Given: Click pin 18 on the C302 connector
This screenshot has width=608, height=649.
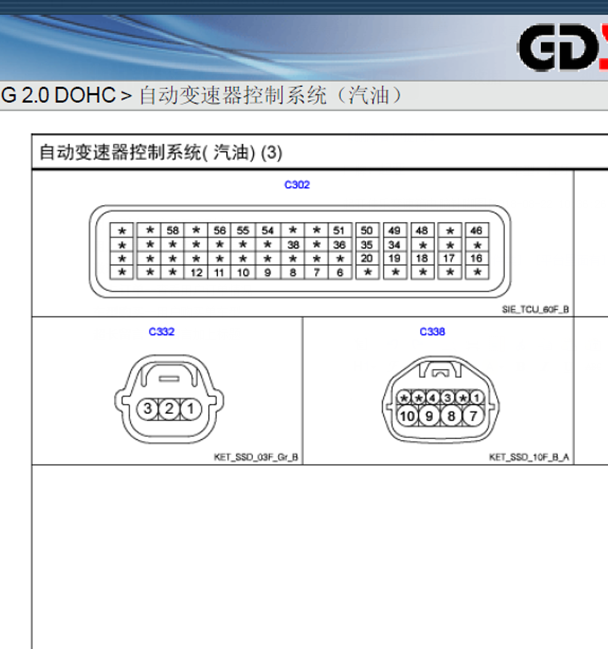Looking at the screenshot, I should tap(422, 258).
